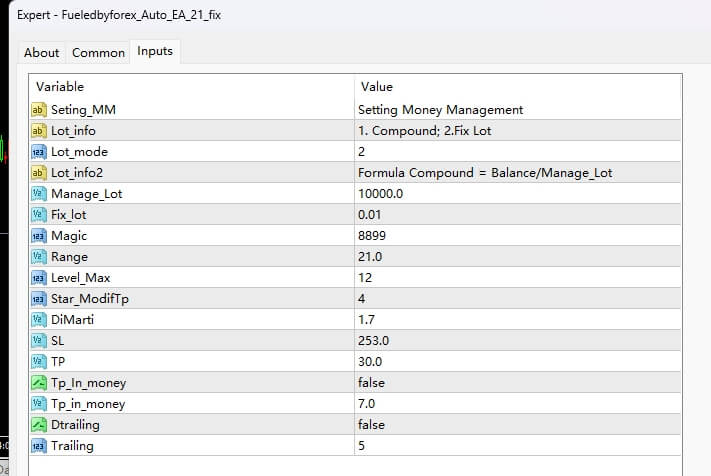Click the integer icon beside Trailing
This screenshot has width=711, height=476.
tap(39, 446)
